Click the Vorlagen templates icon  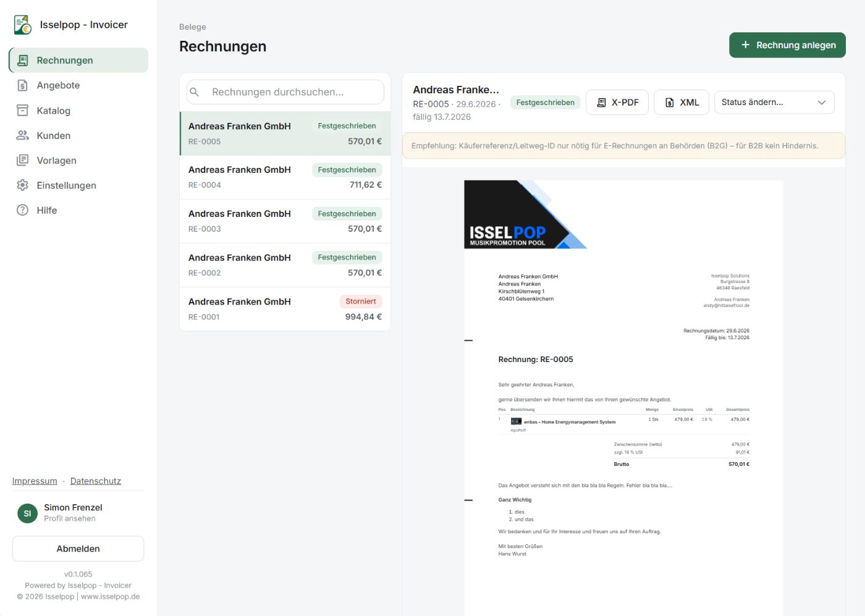(23, 160)
